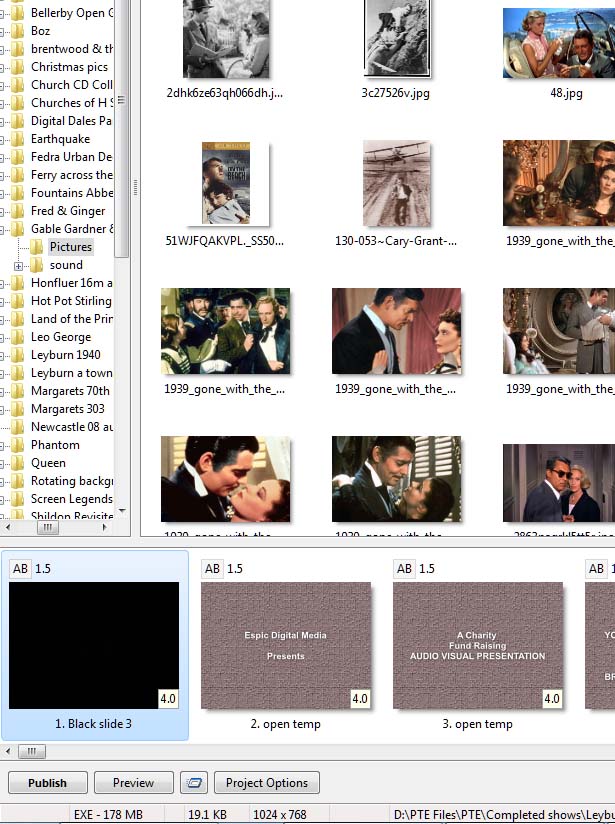Click folder tree horizontal scroll right arrow
Viewport: 615px width, 824px height.
[x=105, y=527]
